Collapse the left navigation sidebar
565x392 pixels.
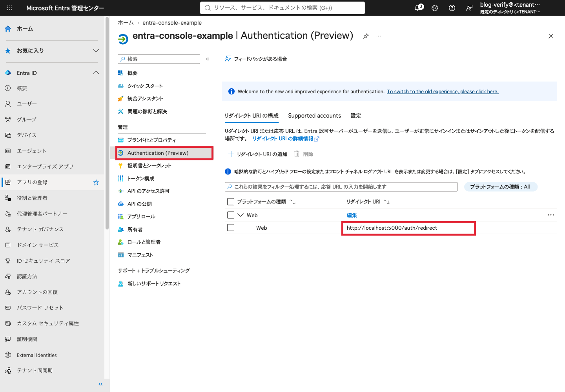coord(100,384)
